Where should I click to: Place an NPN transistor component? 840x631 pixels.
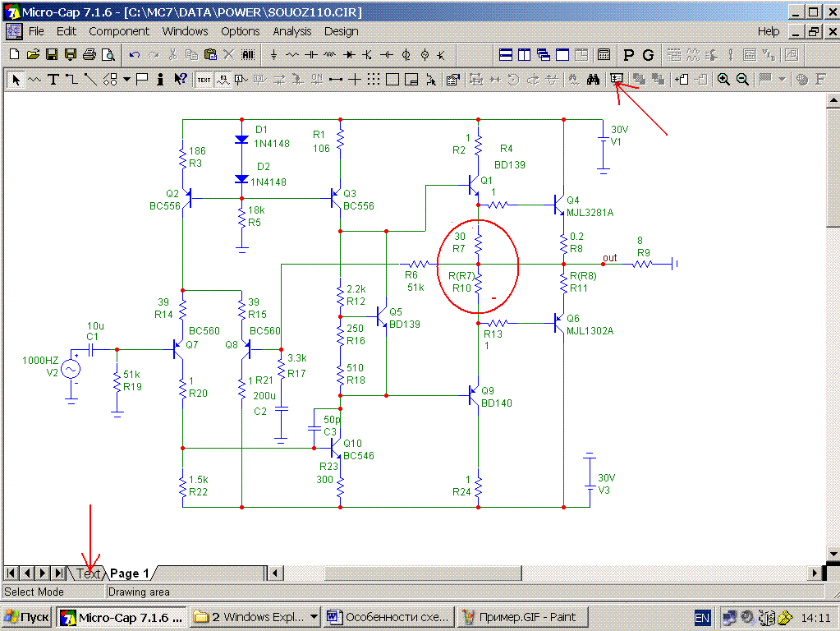point(368,54)
